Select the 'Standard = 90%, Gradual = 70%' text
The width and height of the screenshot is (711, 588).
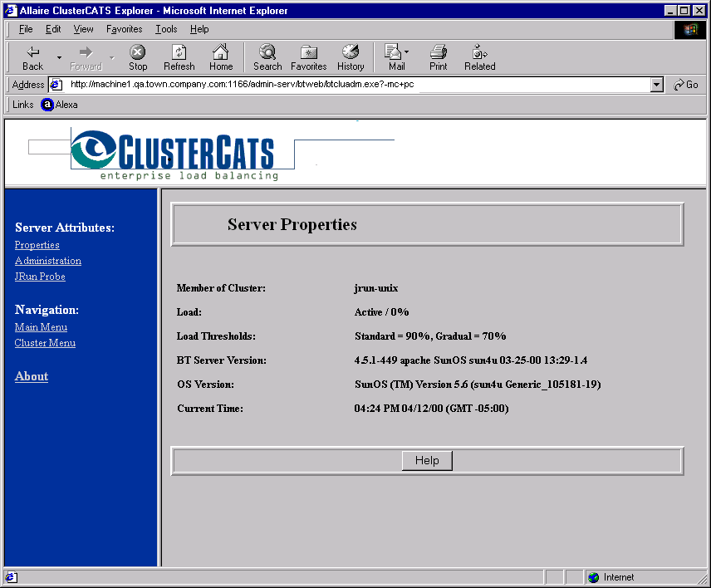tap(430, 336)
